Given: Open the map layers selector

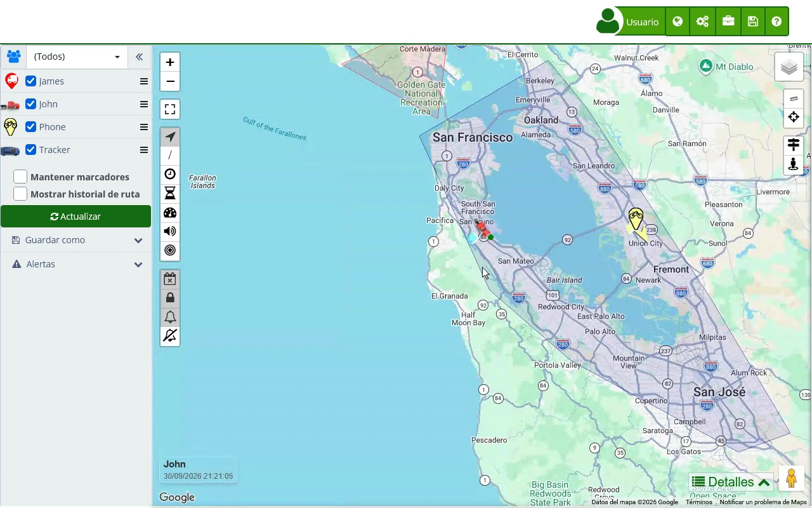Looking at the screenshot, I should (x=789, y=67).
